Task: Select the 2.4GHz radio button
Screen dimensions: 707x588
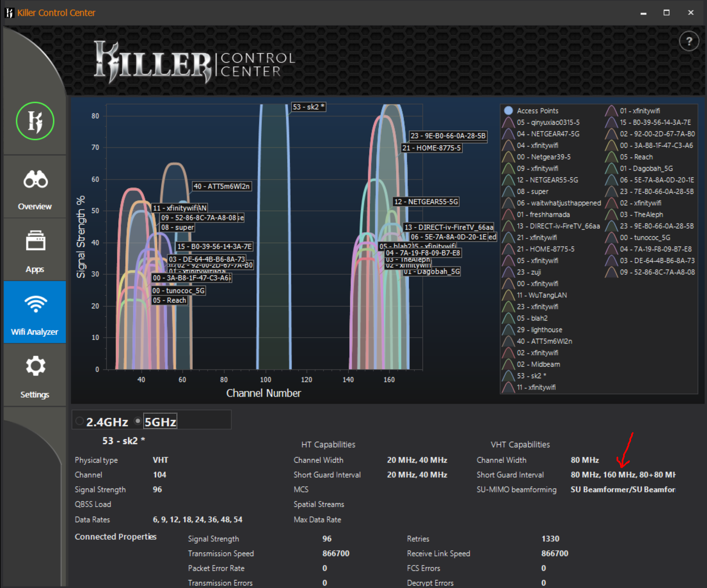Action: coord(79,421)
